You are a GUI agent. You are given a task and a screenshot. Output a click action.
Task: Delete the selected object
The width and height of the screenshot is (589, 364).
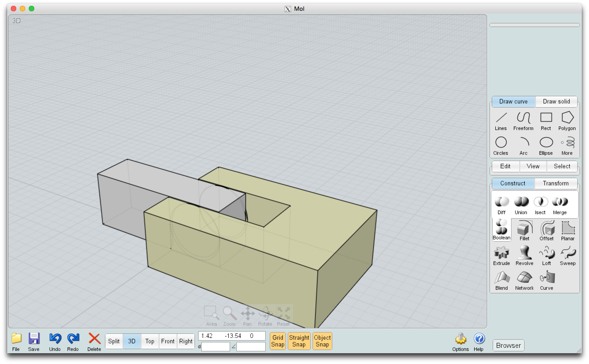point(94,342)
